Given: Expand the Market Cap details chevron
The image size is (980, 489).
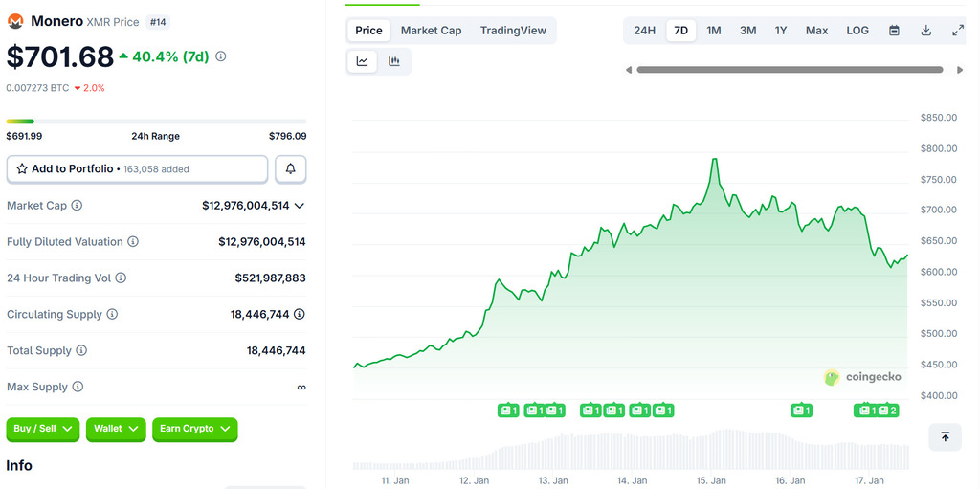Looking at the screenshot, I should [x=300, y=206].
